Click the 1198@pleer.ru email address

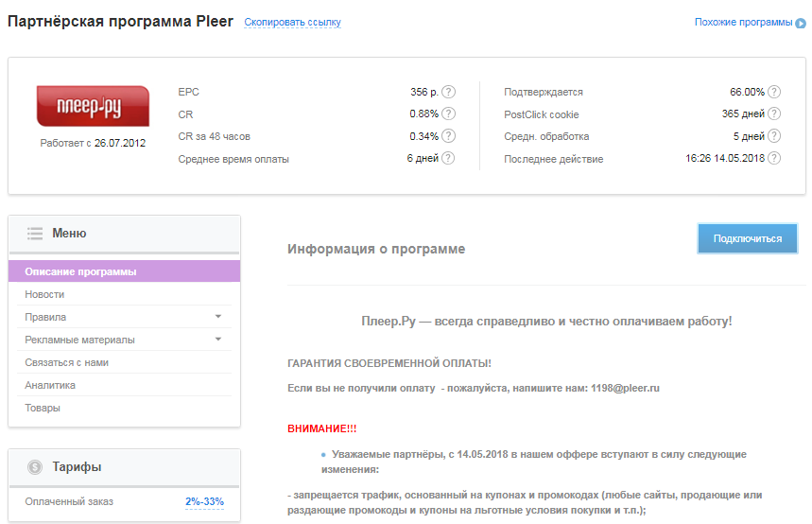point(625,388)
